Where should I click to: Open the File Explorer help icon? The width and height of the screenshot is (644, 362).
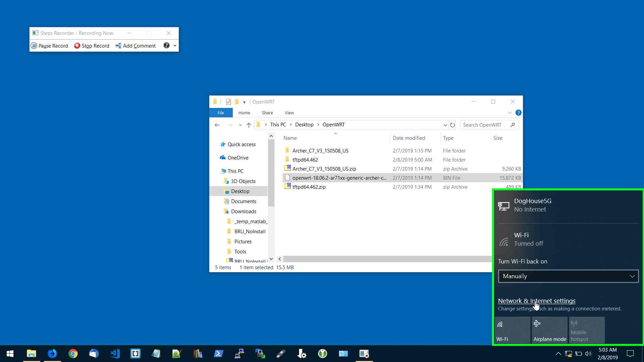(518, 113)
